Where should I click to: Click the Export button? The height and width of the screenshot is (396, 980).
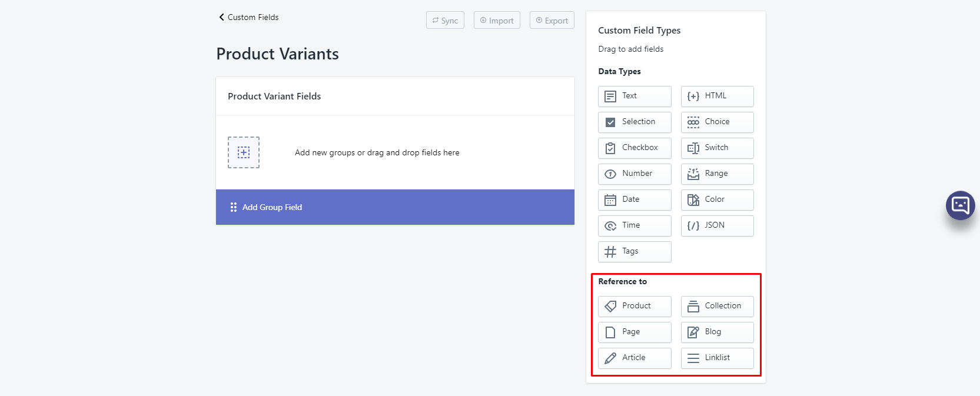[x=552, y=20]
